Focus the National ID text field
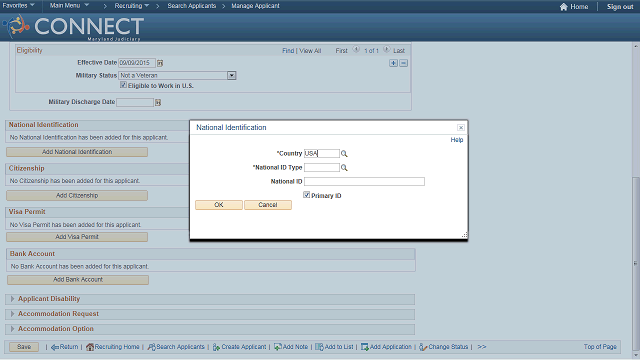The image size is (640, 360). 364,181
